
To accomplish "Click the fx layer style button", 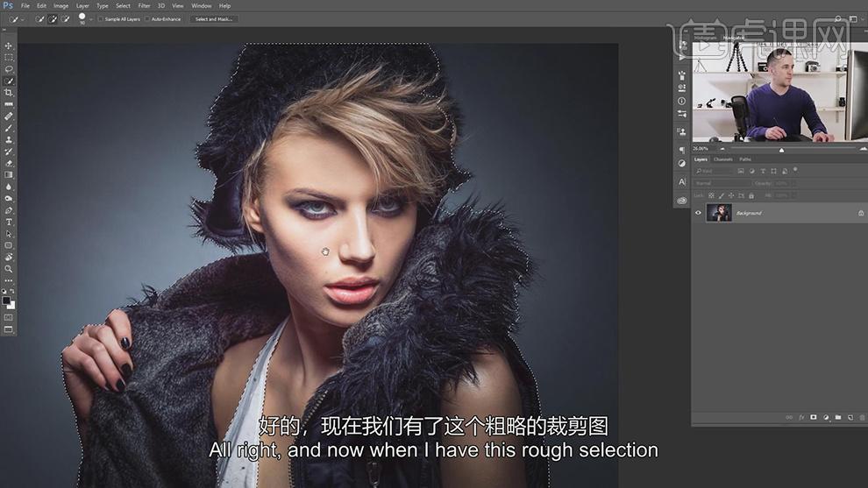I will tap(801, 417).
